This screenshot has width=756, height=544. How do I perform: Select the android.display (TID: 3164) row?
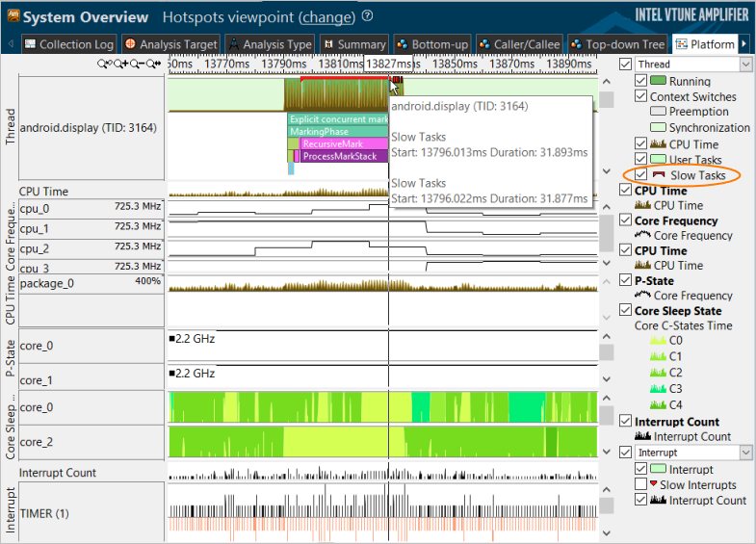(91, 128)
